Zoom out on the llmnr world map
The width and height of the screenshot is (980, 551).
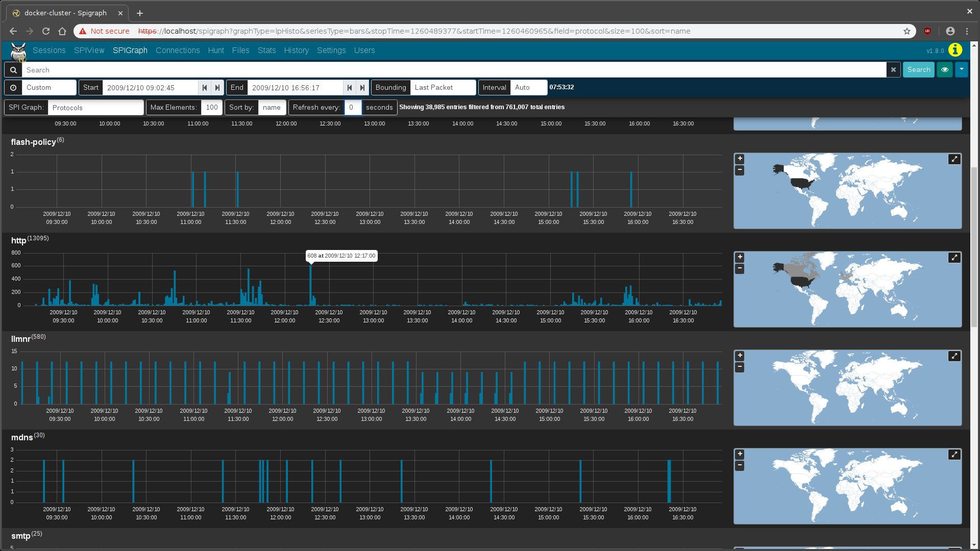(739, 367)
